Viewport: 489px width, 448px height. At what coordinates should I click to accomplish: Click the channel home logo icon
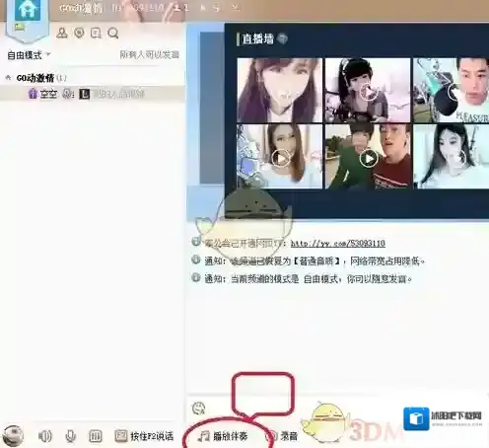28,11
